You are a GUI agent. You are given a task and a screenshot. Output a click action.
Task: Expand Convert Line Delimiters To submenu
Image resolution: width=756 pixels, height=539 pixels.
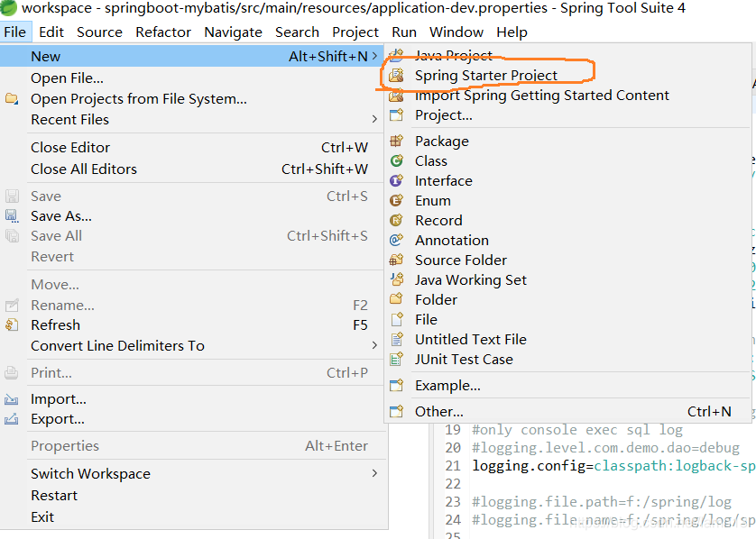[374, 345]
